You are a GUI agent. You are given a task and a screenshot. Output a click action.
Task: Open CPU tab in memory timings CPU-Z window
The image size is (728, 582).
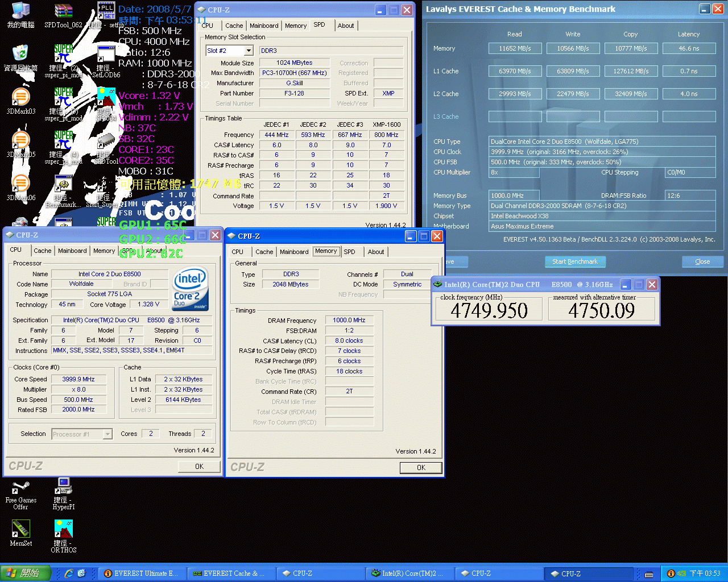tap(238, 252)
